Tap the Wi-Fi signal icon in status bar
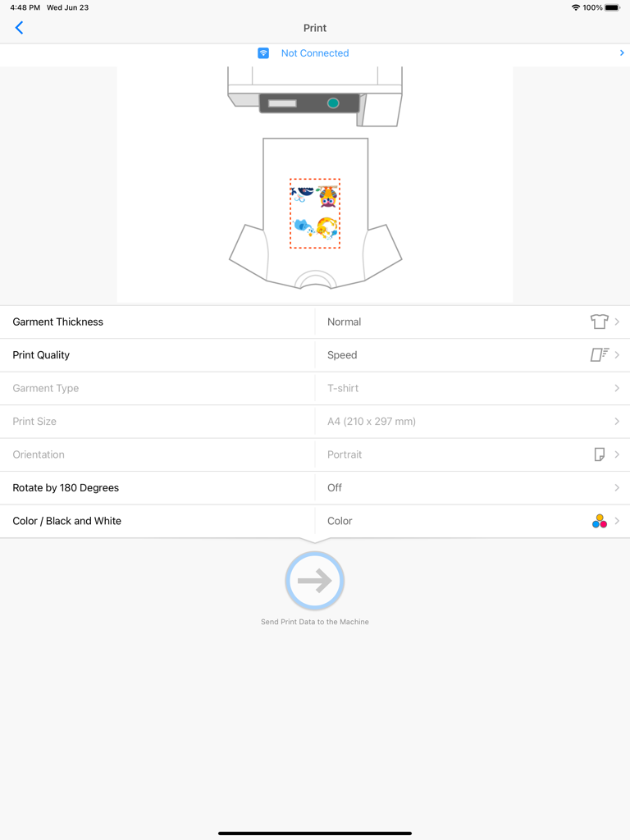 [576, 7]
